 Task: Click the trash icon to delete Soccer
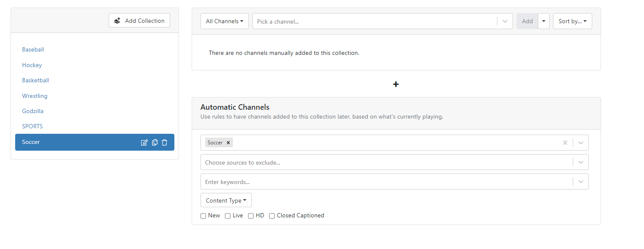pyautogui.click(x=165, y=143)
